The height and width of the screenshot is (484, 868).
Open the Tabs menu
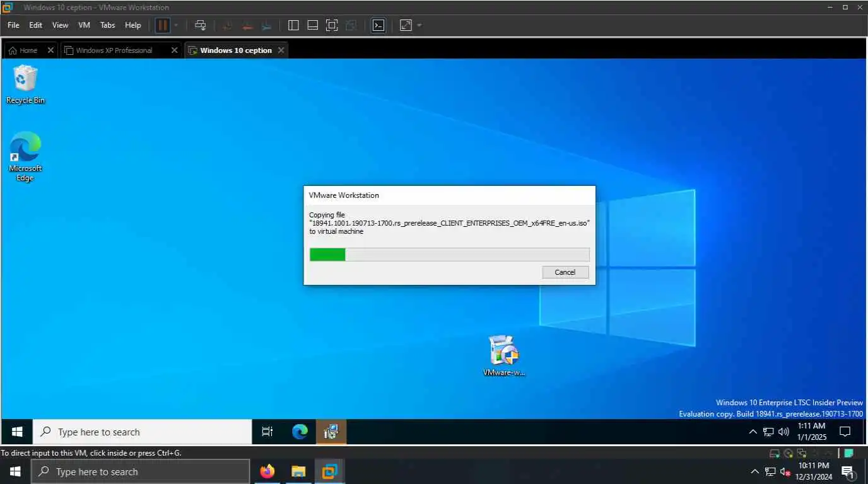(x=108, y=25)
